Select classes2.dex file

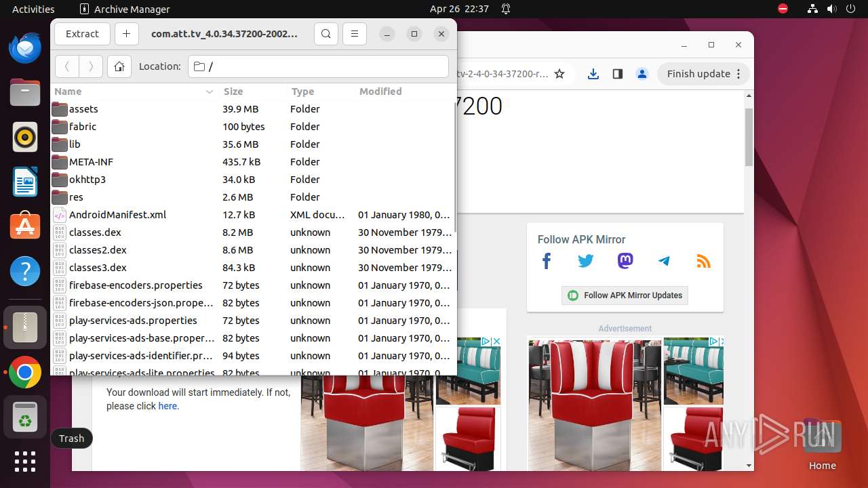coord(252,250)
